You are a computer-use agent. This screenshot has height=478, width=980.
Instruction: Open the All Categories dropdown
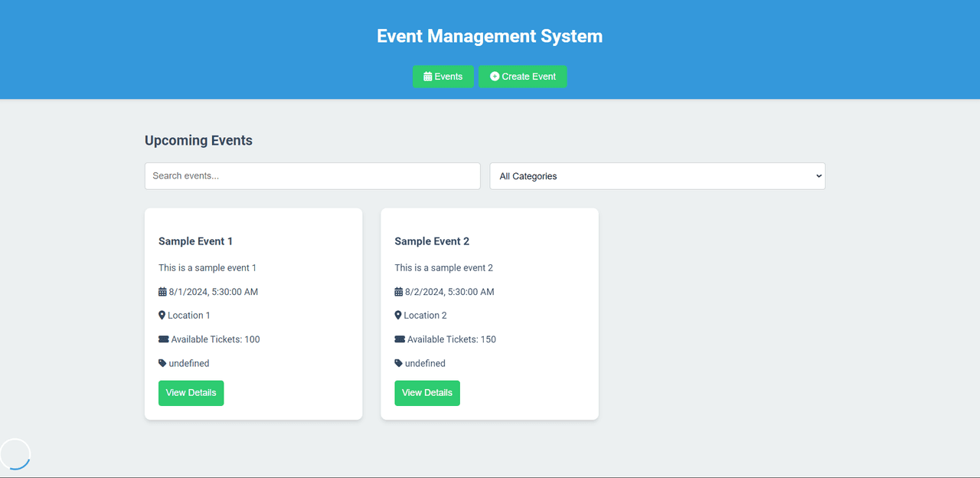657,176
